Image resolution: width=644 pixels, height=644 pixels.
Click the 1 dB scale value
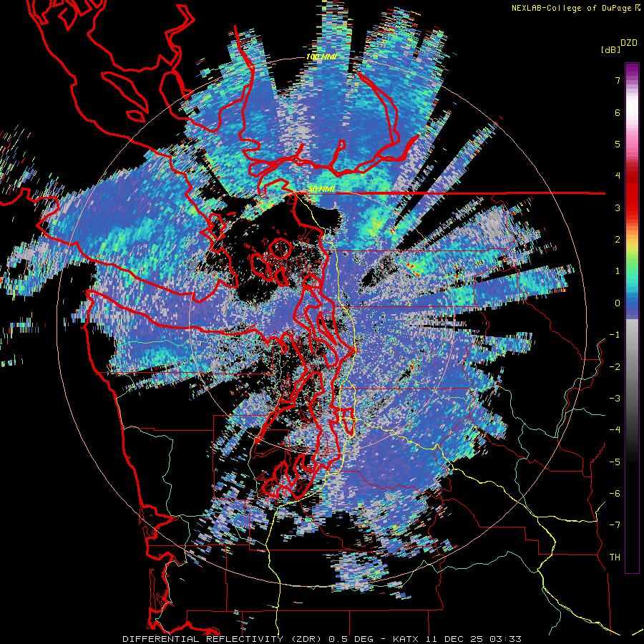[618, 271]
